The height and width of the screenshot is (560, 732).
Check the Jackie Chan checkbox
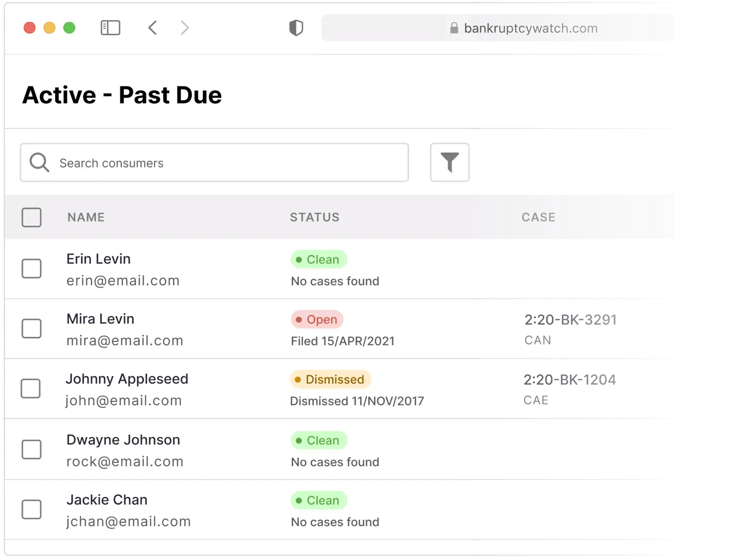click(x=31, y=509)
